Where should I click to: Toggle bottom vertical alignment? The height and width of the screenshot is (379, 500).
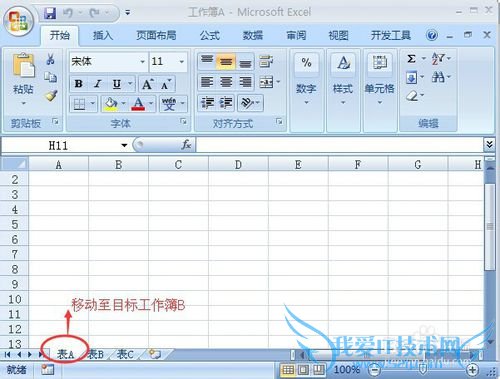[245, 61]
